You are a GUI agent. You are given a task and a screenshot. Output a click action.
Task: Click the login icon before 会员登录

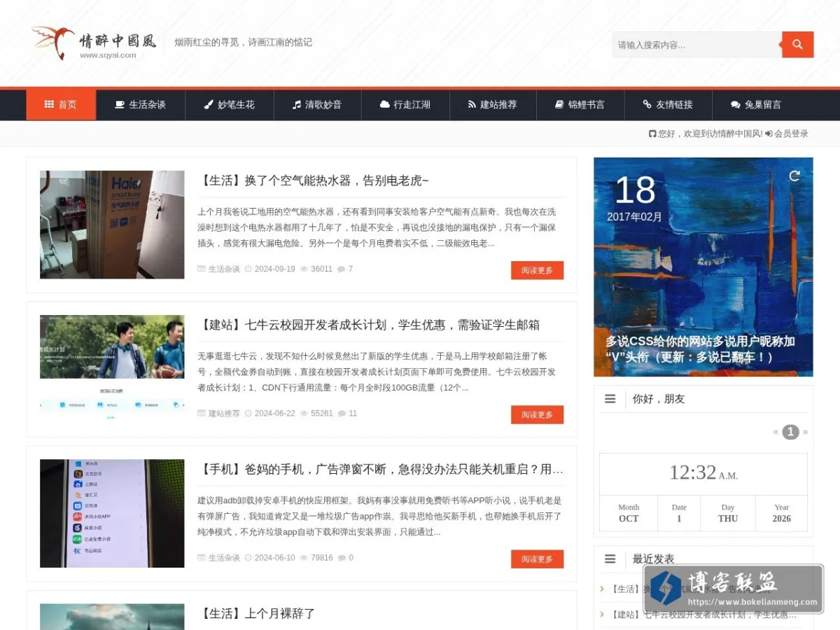coord(769,134)
